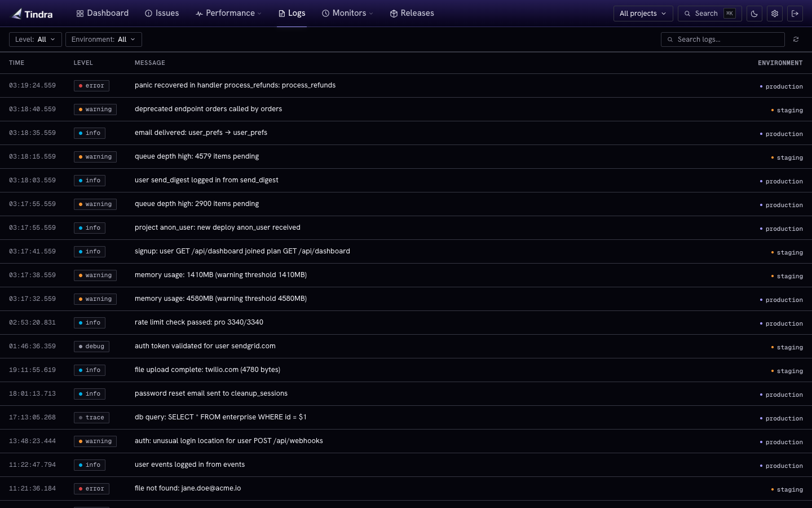
Task: Click timestamp 03:18:03.559
Action: 32,181
